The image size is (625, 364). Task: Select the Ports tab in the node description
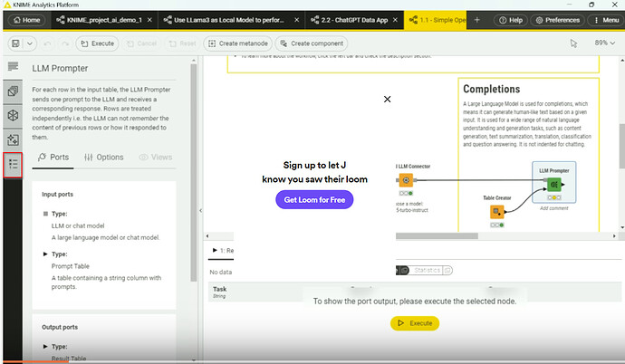coord(53,158)
